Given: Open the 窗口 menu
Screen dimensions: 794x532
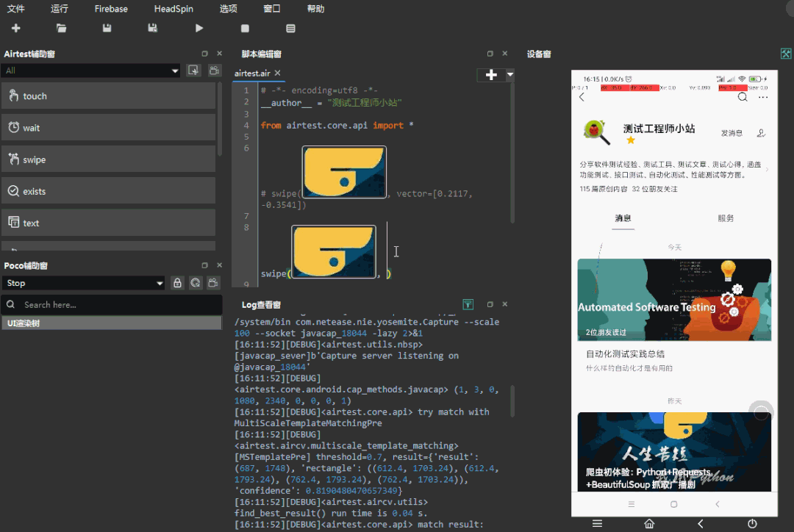Looking at the screenshot, I should 272,9.
